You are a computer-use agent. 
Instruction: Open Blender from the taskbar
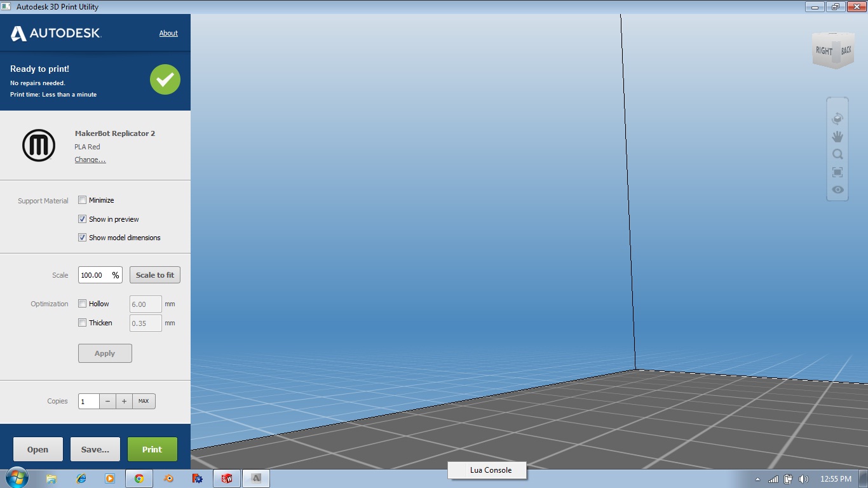click(168, 478)
